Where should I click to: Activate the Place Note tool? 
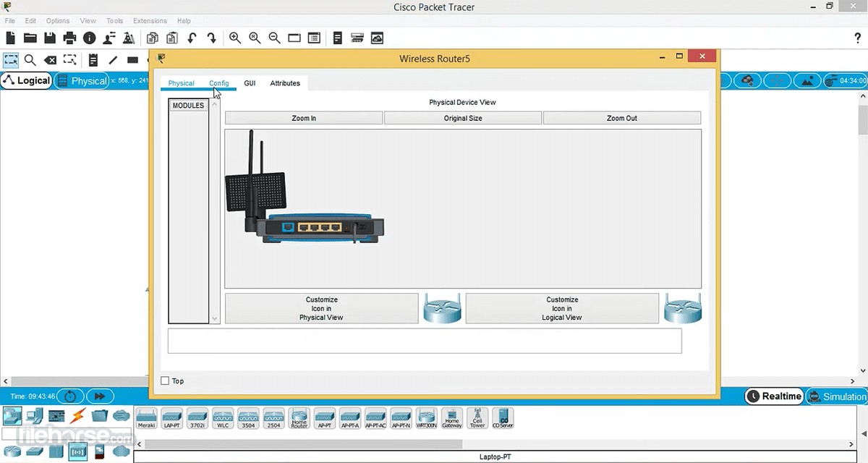93,60
